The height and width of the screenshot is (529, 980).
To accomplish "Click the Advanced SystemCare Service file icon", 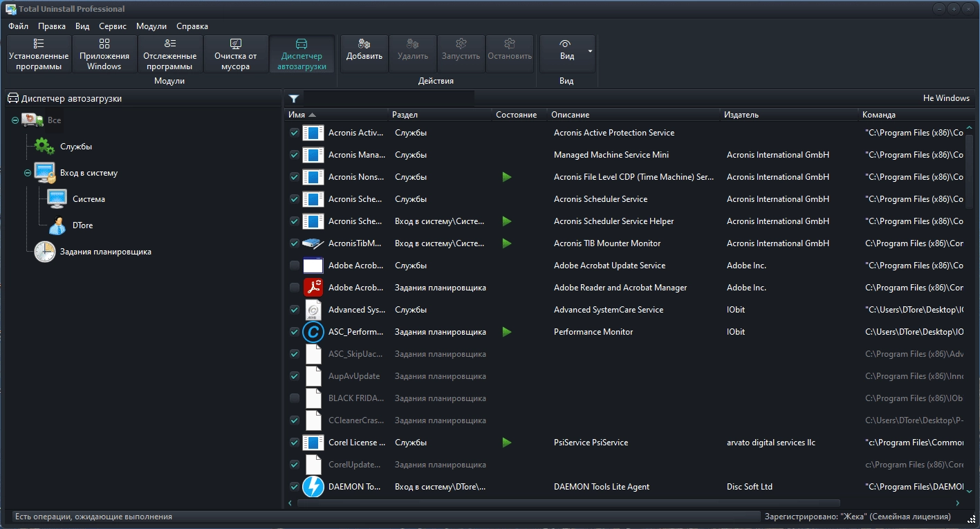I will pyautogui.click(x=313, y=310).
